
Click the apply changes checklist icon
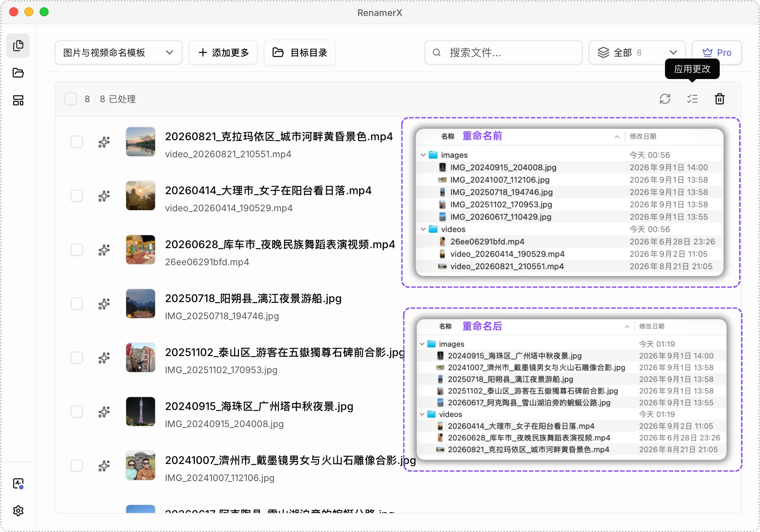692,99
